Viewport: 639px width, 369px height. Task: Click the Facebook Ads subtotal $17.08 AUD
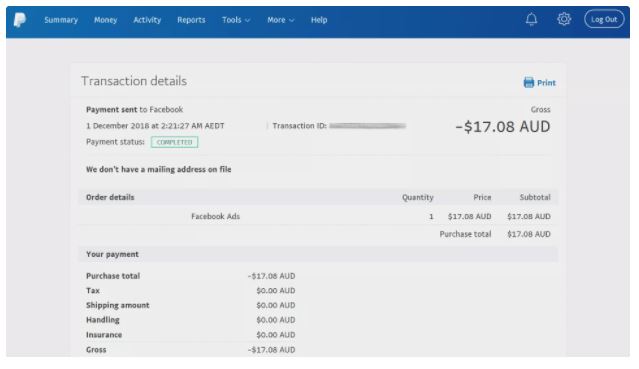click(529, 217)
